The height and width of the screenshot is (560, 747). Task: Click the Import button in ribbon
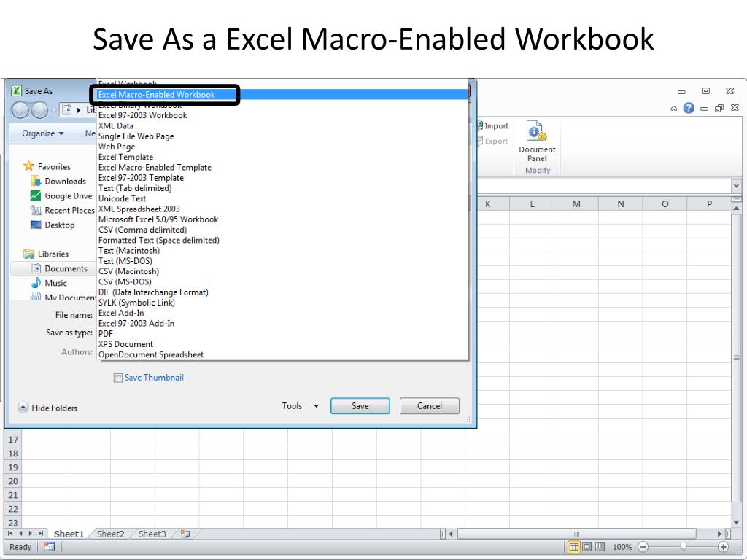[x=493, y=126]
